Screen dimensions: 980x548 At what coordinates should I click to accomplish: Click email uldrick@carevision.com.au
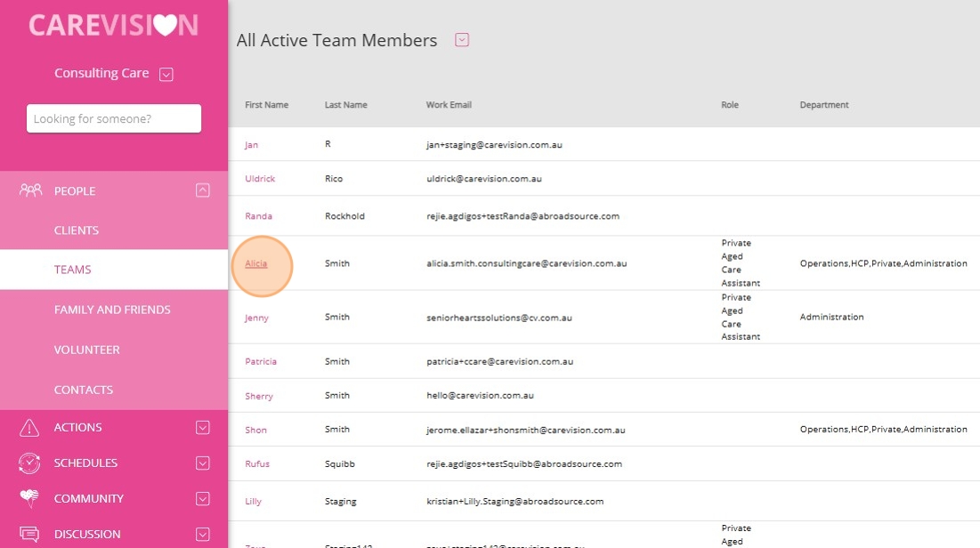483,178
